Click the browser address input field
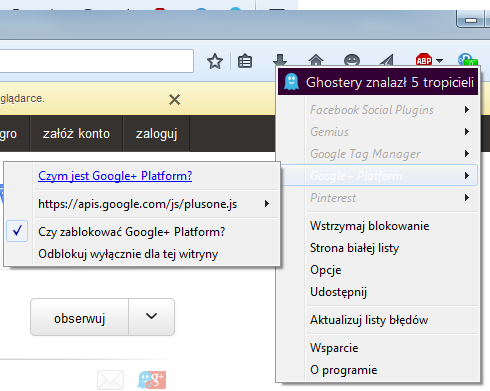The image size is (490, 391). [x=97, y=61]
